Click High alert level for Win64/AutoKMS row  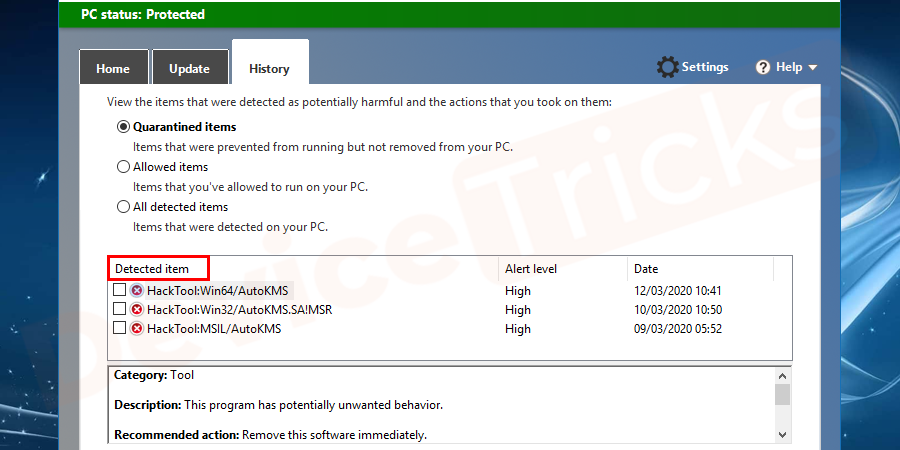click(x=518, y=291)
